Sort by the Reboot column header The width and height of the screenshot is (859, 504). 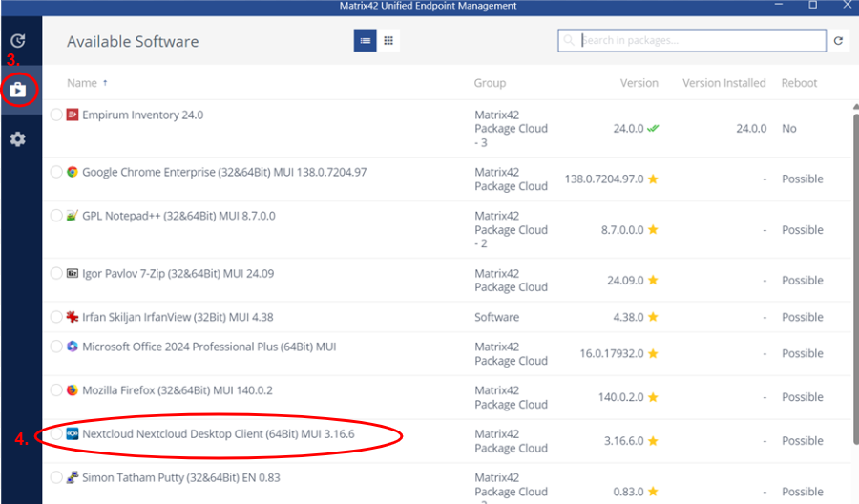[799, 83]
